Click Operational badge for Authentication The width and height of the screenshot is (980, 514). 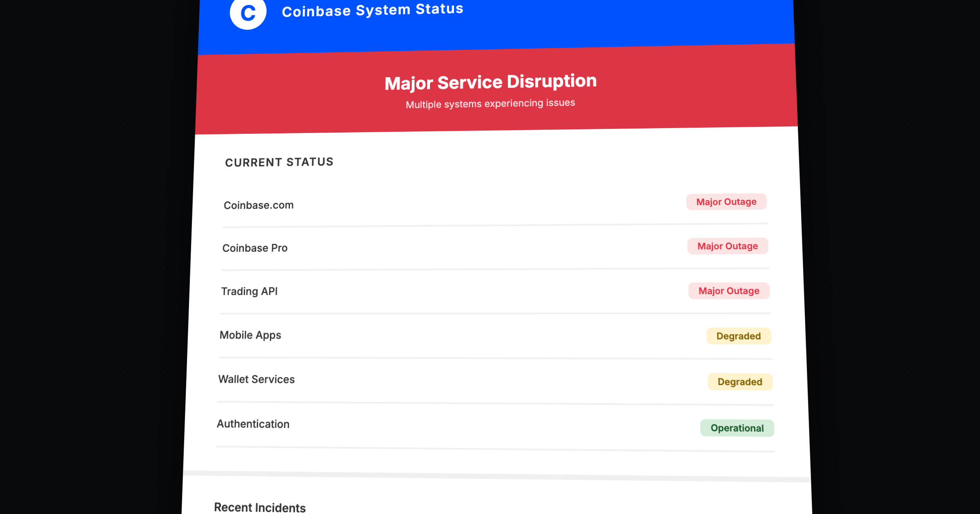pyautogui.click(x=737, y=428)
